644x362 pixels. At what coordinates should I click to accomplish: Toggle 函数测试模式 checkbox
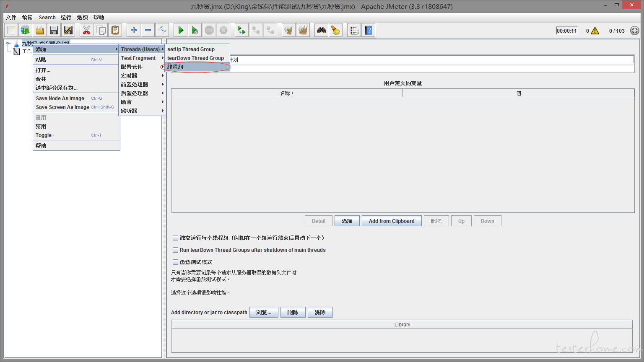(x=176, y=262)
